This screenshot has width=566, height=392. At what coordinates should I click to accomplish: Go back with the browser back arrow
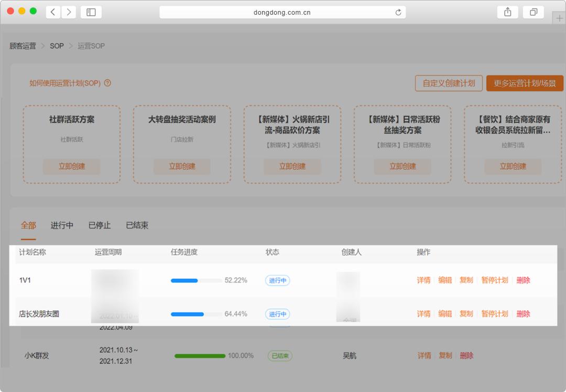point(53,12)
